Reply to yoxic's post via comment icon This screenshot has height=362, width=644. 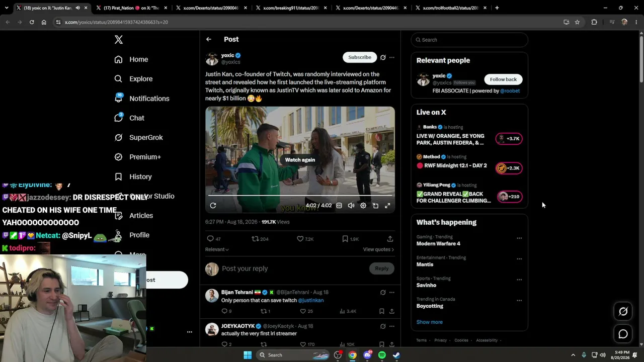pyautogui.click(x=210, y=239)
